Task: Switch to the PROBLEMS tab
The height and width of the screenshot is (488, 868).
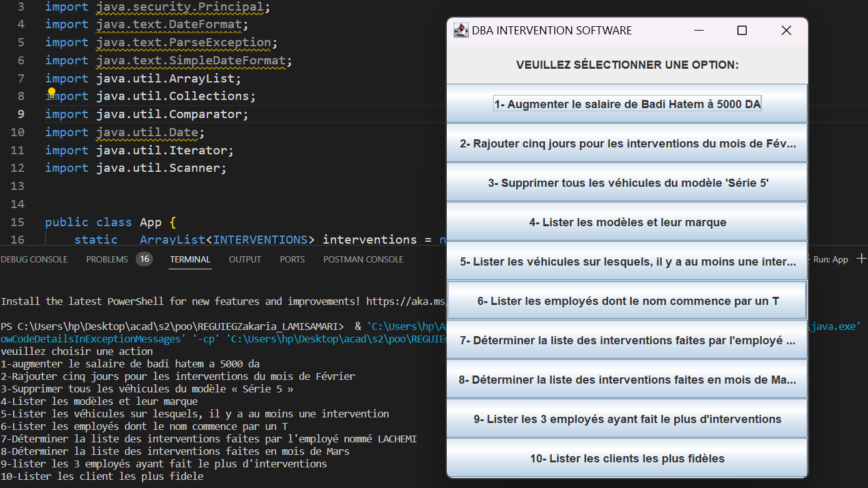Action: coord(106,259)
